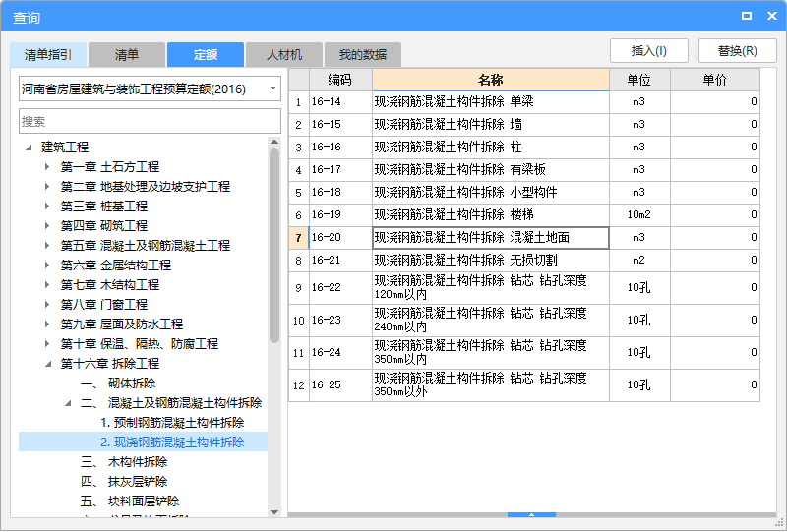The image size is (787, 532).
Task: Select 第六章 金属结构工程 label
Action: (x=116, y=265)
